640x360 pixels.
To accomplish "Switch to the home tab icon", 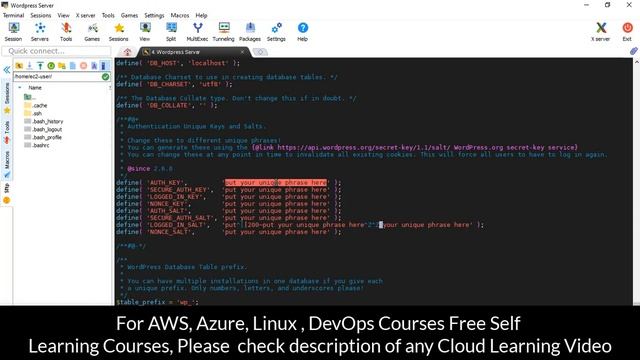I will click(x=127, y=52).
